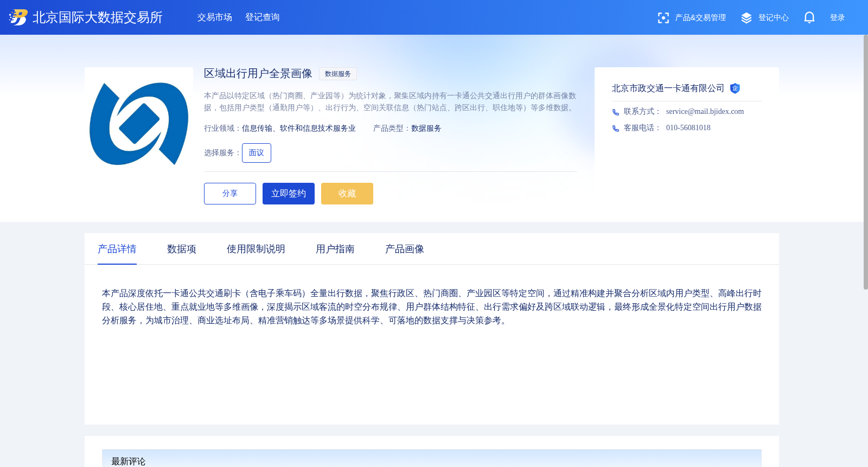Image resolution: width=868 pixels, height=467 pixels.
Task: Click 产品&交易管理 in the header
Action: click(700, 18)
